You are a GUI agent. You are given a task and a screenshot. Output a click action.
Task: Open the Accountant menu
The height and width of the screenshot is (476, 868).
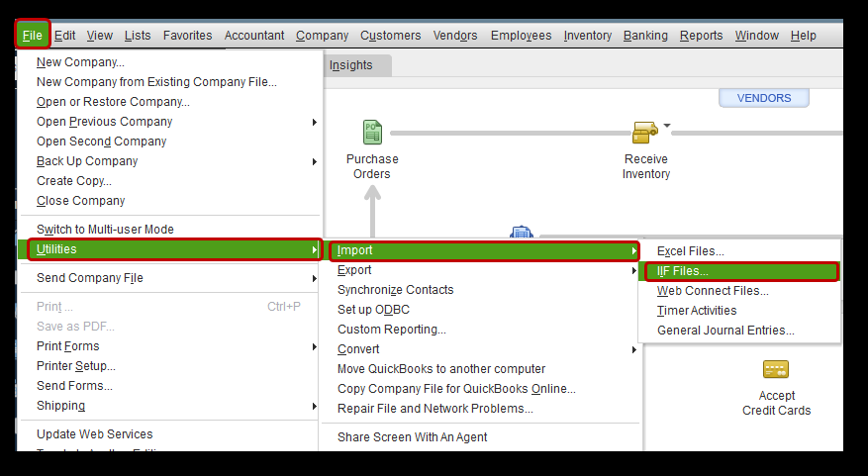click(x=254, y=36)
